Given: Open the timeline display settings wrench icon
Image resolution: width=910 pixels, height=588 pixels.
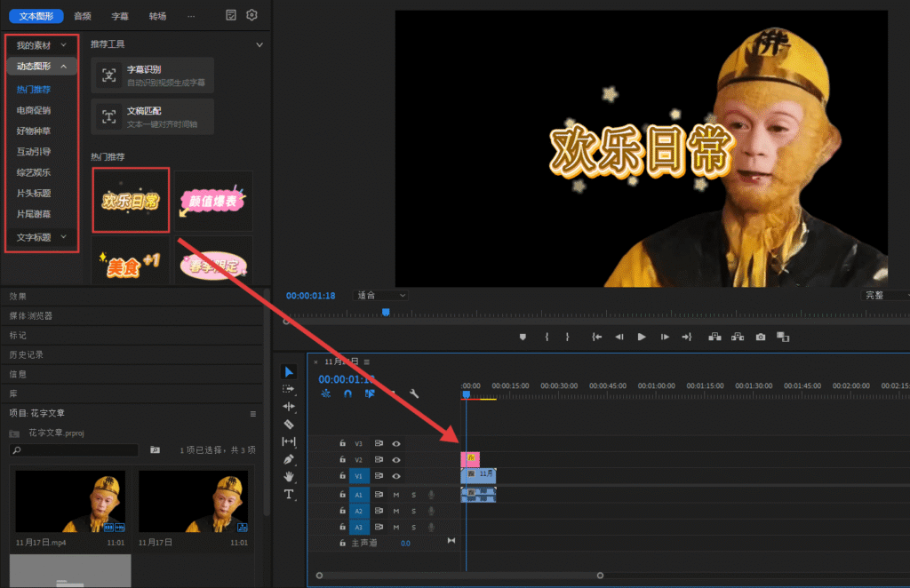Looking at the screenshot, I should (413, 394).
